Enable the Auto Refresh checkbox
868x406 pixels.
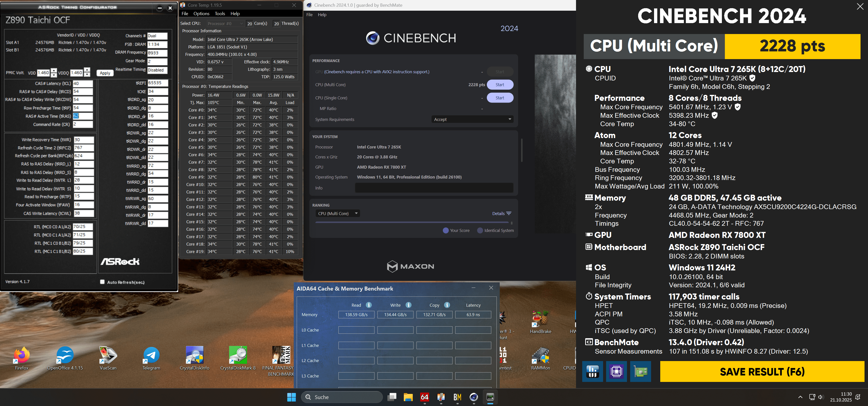click(102, 282)
